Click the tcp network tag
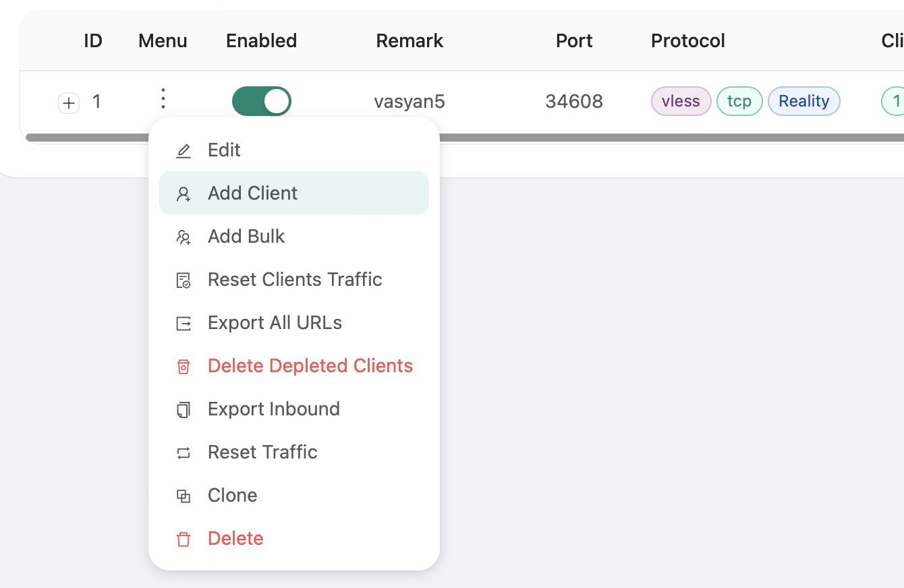 click(739, 101)
